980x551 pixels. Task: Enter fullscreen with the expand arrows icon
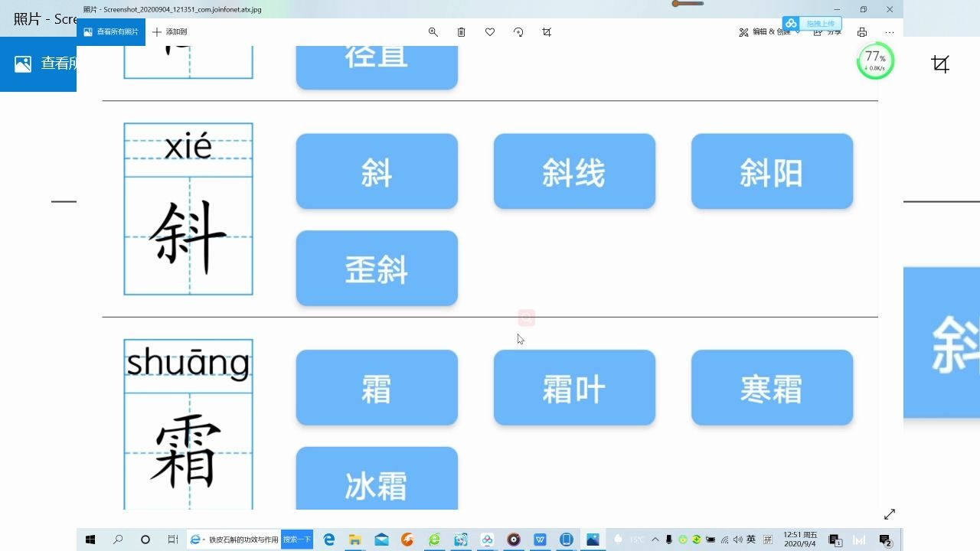click(890, 514)
